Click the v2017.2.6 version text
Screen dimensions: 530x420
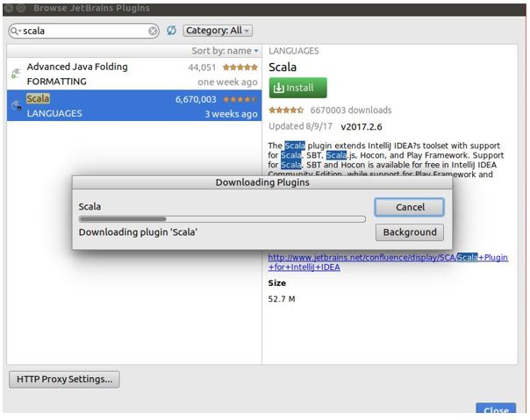[362, 127]
